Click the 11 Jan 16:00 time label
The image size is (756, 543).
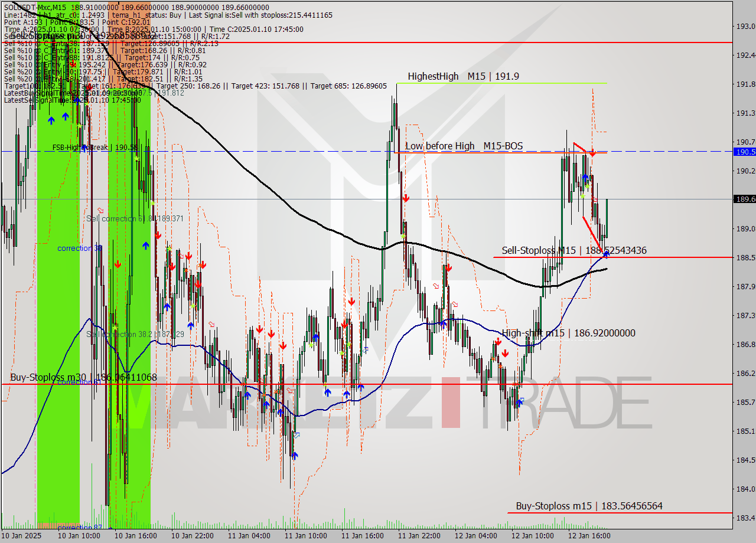[x=362, y=536]
